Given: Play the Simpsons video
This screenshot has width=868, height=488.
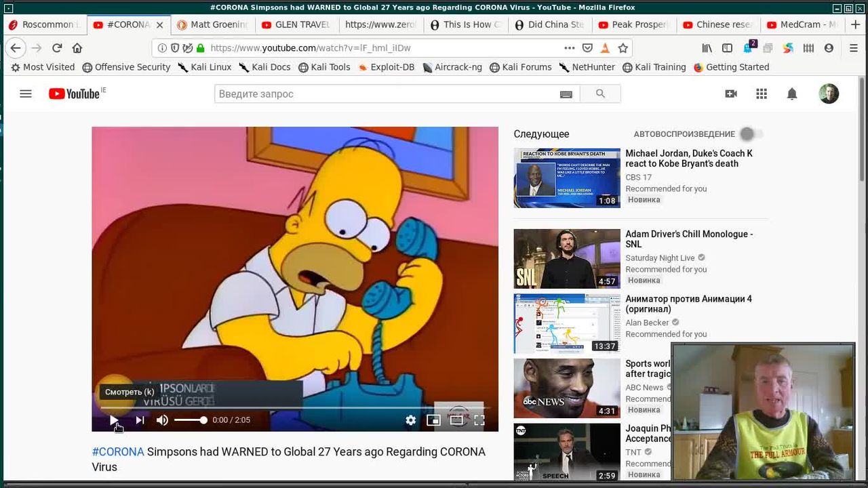Looking at the screenshot, I should click(x=114, y=420).
